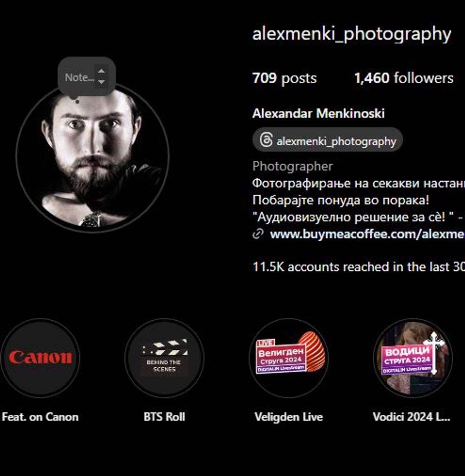Click the Veligden Live label text
465x476 pixels.
[289, 417]
